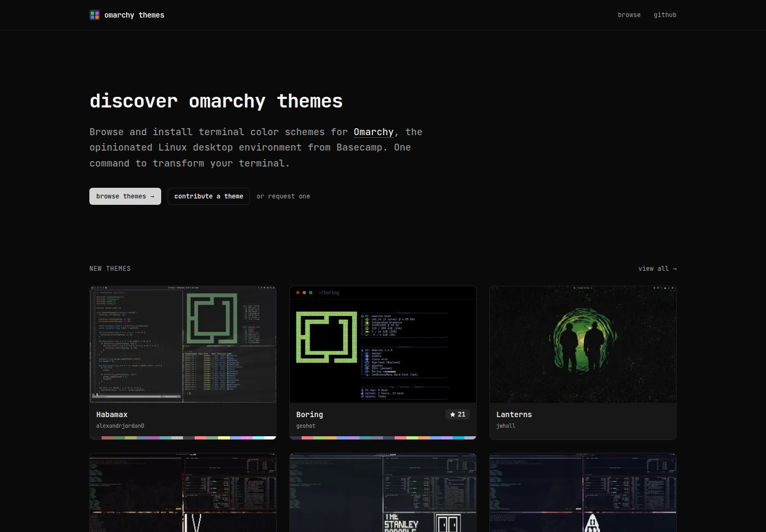This screenshot has height=532, width=766.
Task: Click the view all link
Action: point(657,269)
